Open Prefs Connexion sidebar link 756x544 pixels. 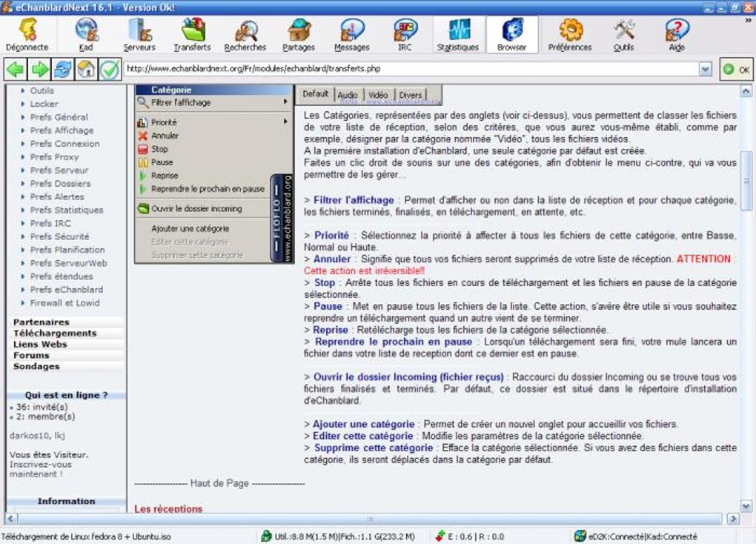(x=64, y=144)
